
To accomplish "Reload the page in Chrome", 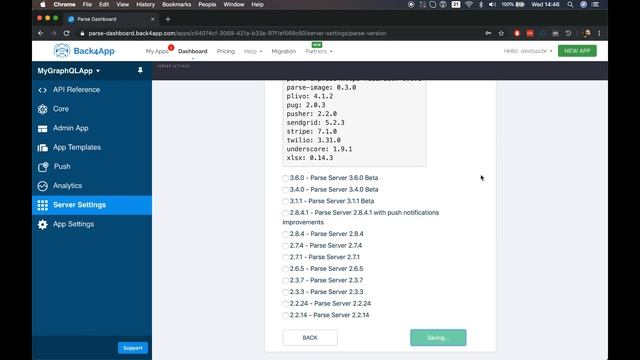I will pyautogui.click(x=67, y=33).
